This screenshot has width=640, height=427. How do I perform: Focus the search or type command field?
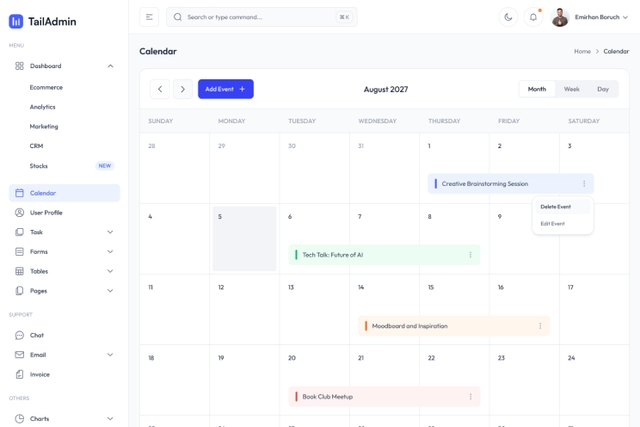(x=262, y=17)
